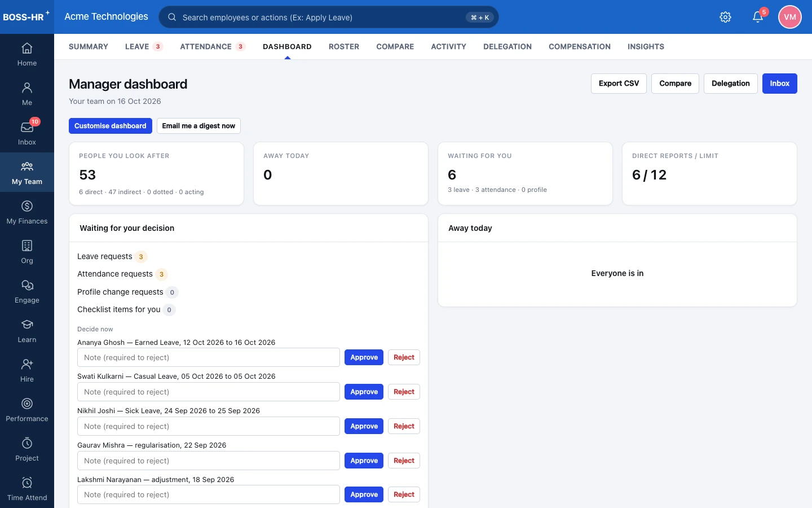The width and height of the screenshot is (812, 508).
Task: Open the Compensation tab
Action: (580, 47)
